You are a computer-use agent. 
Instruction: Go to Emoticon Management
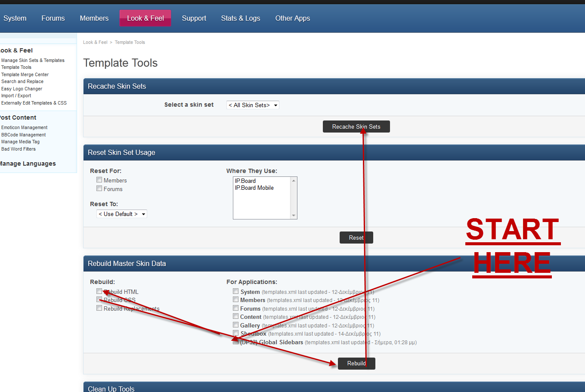pos(24,127)
